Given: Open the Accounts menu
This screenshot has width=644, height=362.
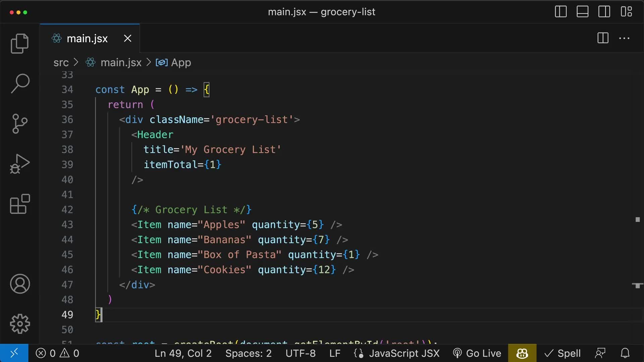Looking at the screenshot, I should coord(19,284).
